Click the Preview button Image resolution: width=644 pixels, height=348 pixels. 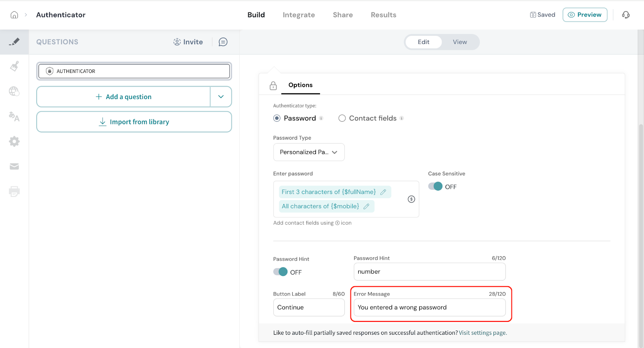click(584, 15)
